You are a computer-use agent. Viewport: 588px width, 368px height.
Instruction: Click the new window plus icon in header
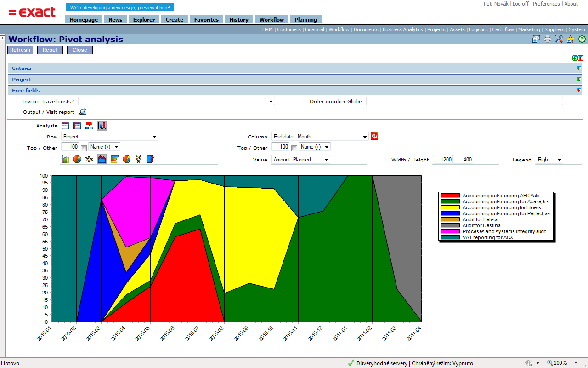(536, 40)
